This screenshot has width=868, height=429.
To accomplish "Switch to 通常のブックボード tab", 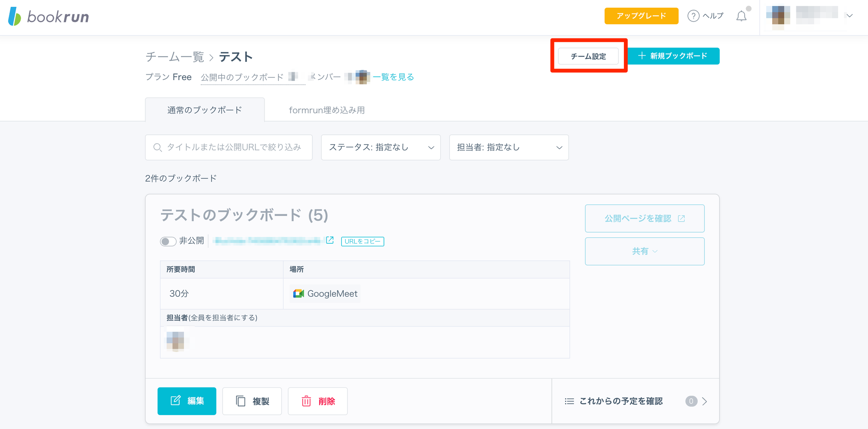I will (x=205, y=110).
